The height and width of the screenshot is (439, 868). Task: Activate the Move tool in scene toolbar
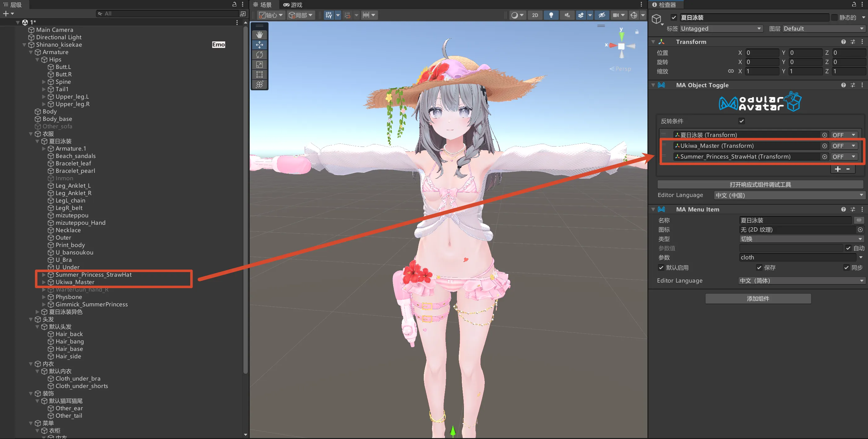(x=259, y=45)
